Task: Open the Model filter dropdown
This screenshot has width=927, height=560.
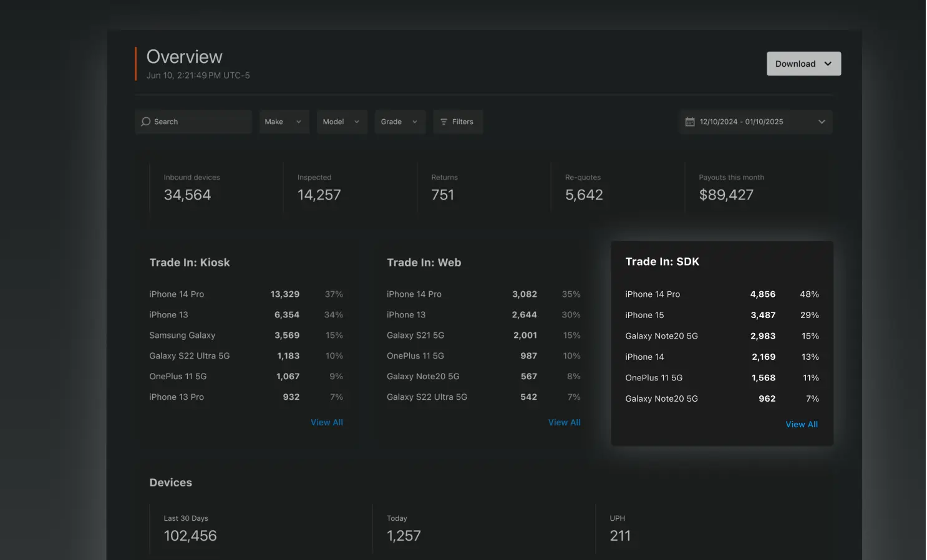Action: pos(342,121)
